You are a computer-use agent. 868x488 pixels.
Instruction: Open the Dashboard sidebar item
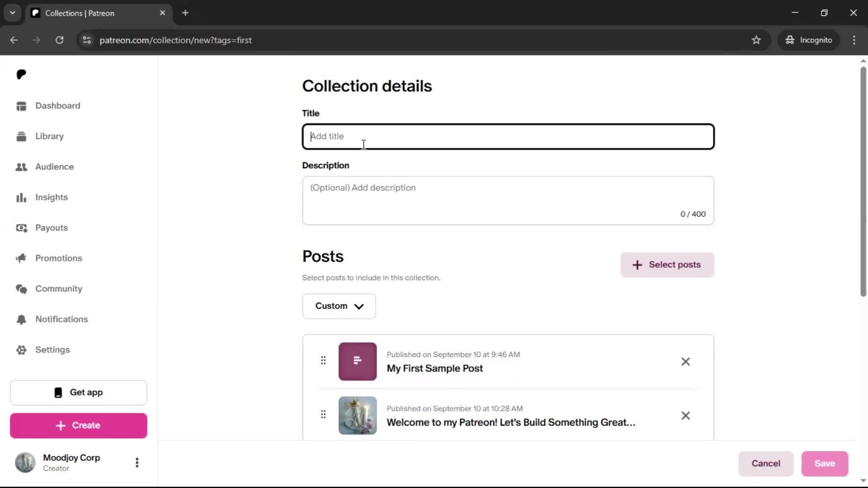pyautogui.click(x=57, y=106)
